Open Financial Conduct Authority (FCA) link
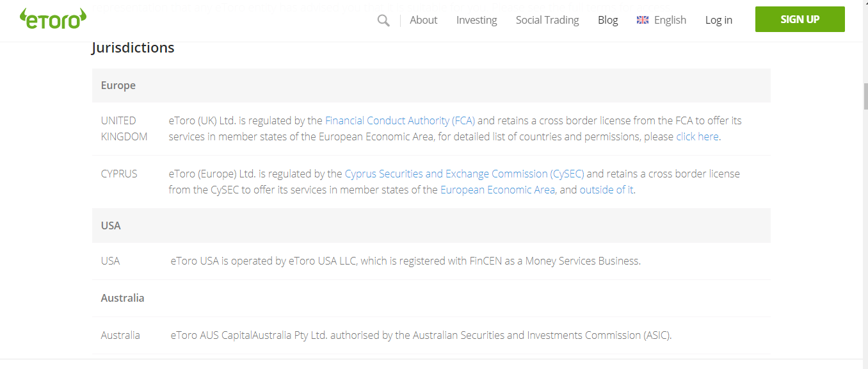 click(x=400, y=120)
